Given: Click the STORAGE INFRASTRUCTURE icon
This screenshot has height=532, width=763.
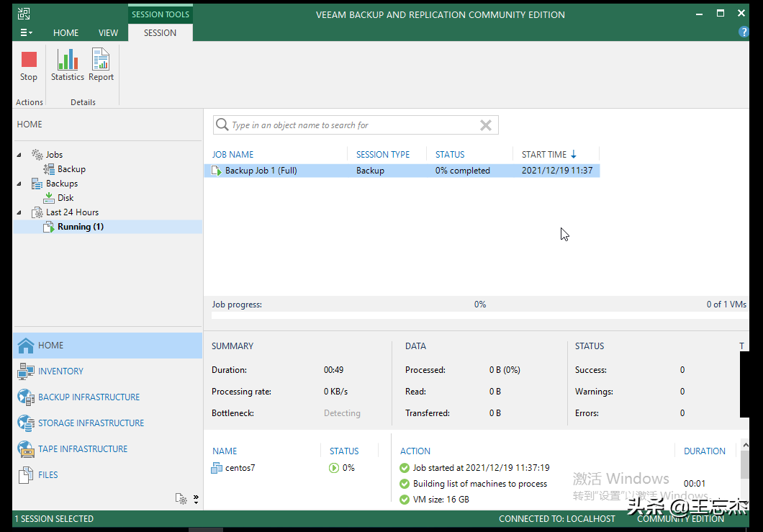Looking at the screenshot, I should (x=26, y=423).
